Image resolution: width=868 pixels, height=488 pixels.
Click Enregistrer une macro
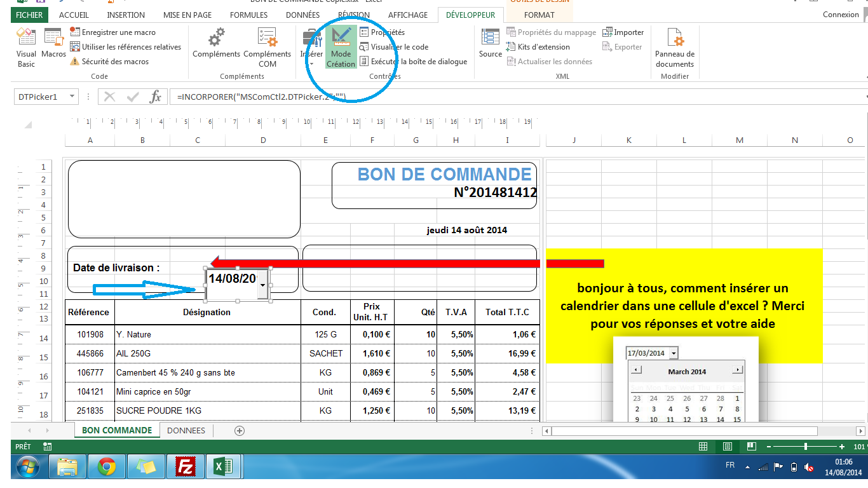click(112, 32)
